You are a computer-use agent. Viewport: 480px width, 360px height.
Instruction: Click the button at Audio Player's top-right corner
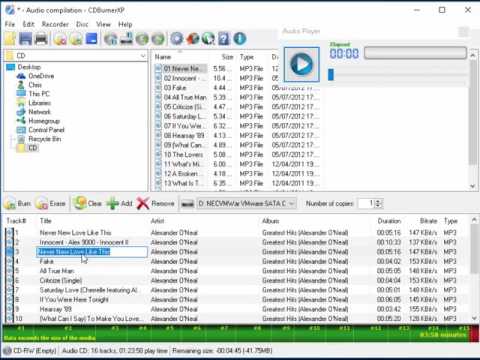pyautogui.click(x=464, y=32)
